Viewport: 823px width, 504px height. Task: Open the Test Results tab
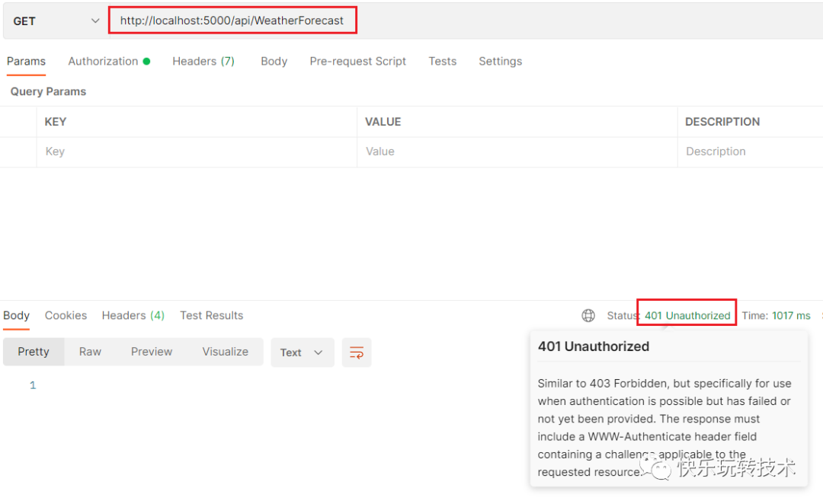[x=211, y=315]
